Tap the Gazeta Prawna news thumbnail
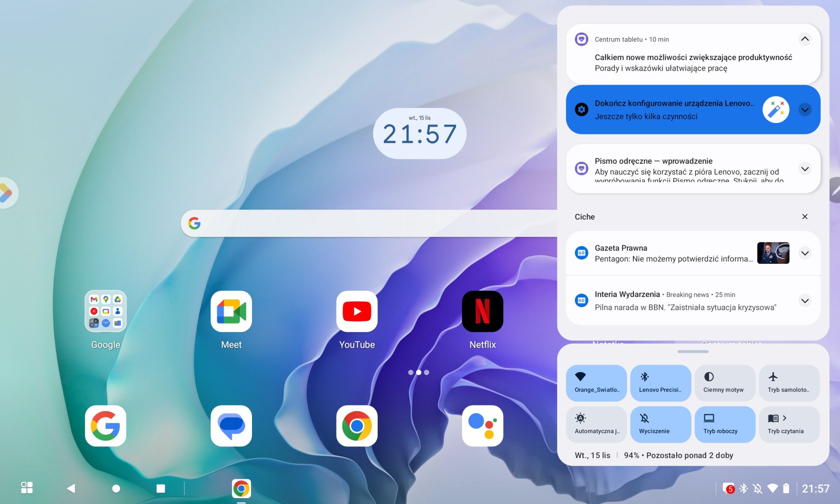840x504 pixels. tap(773, 253)
